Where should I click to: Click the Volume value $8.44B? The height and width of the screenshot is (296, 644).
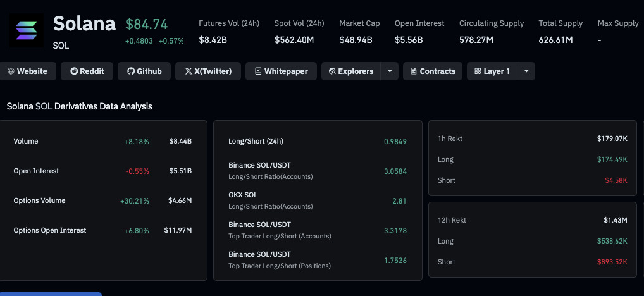pyautogui.click(x=180, y=141)
